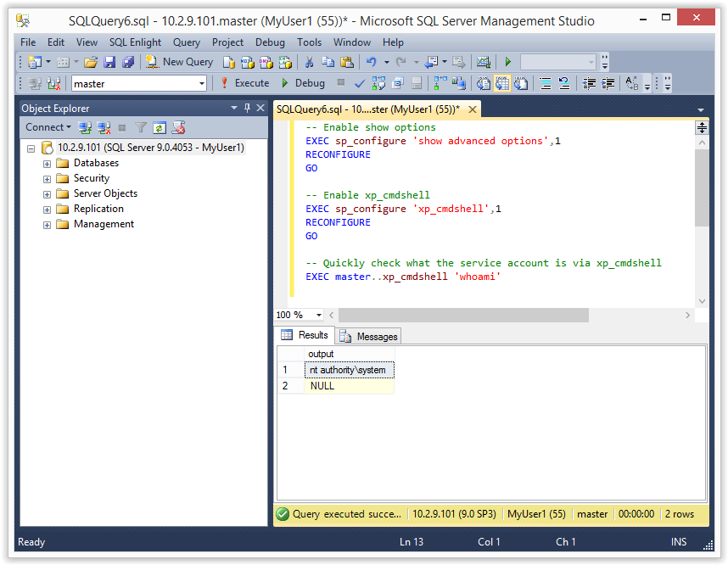Click the Analysis Services DMX Query icon

click(266, 62)
